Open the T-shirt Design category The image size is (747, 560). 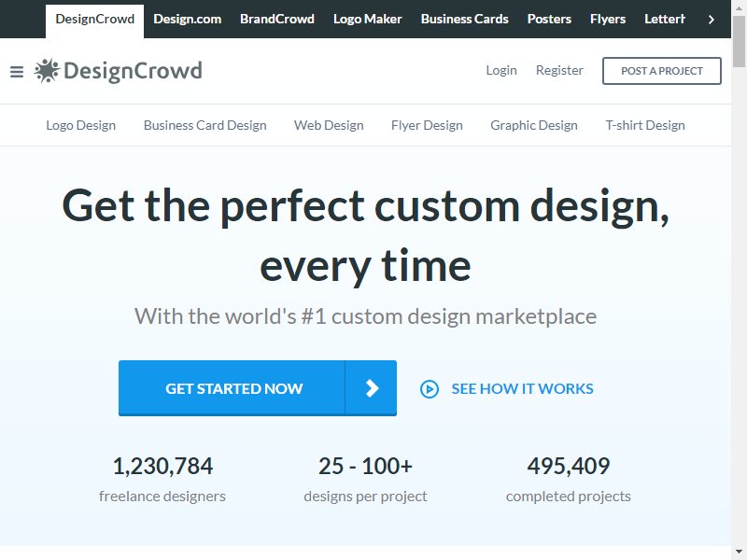[x=645, y=125]
